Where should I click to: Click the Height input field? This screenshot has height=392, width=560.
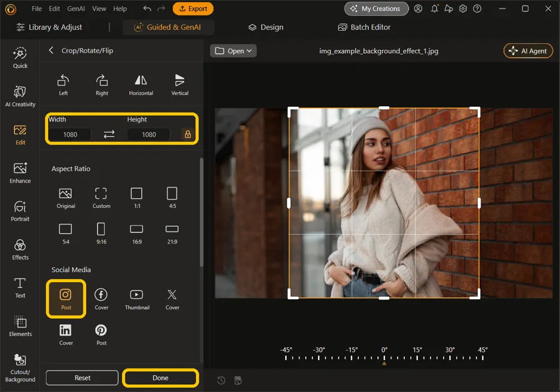(148, 134)
